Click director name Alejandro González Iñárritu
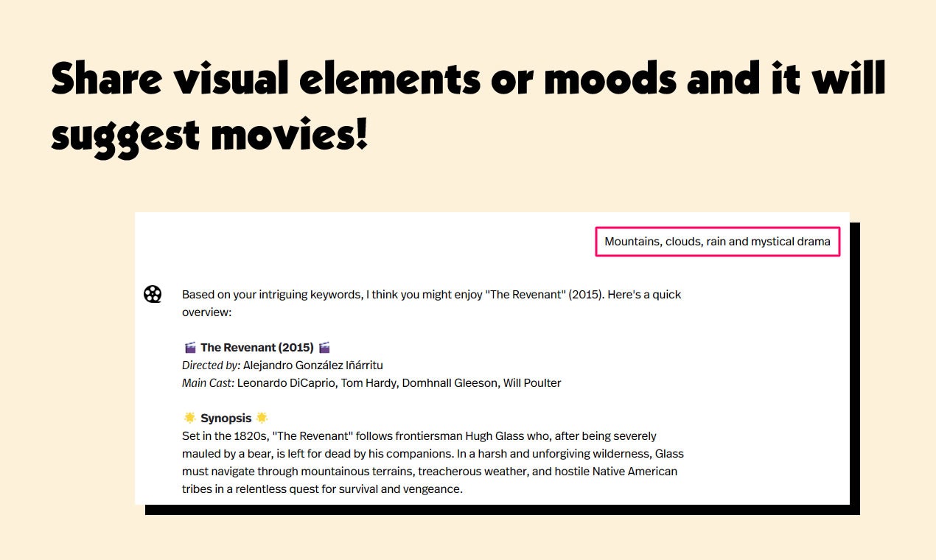 [313, 365]
